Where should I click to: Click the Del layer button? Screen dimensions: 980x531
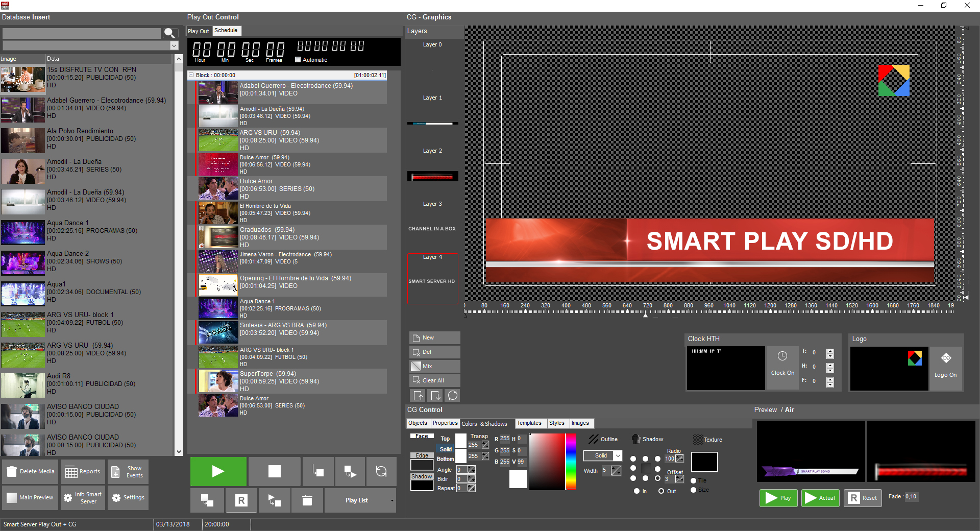pyautogui.click(x=434, y=352)
